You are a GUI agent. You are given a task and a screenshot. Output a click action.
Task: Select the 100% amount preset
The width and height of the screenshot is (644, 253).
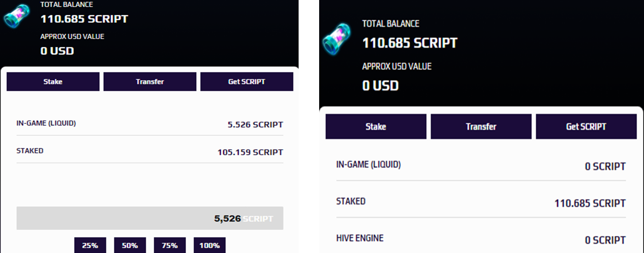[209, 245]
